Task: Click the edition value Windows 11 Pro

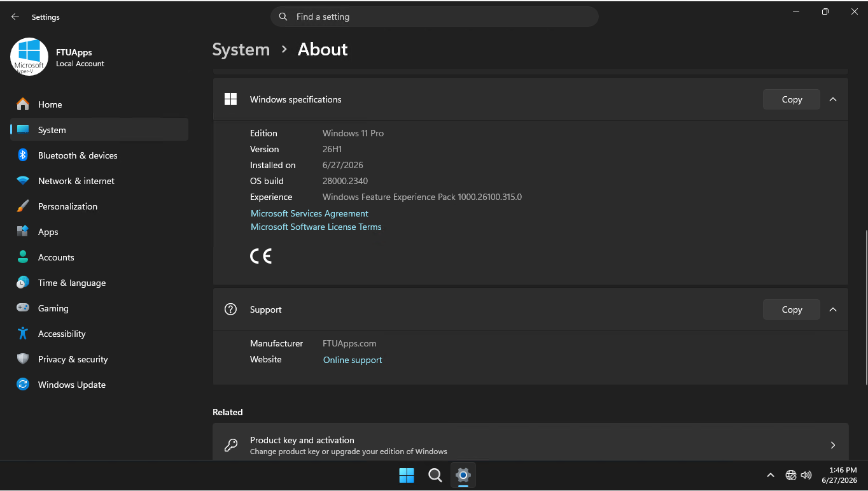Action: 353,133
